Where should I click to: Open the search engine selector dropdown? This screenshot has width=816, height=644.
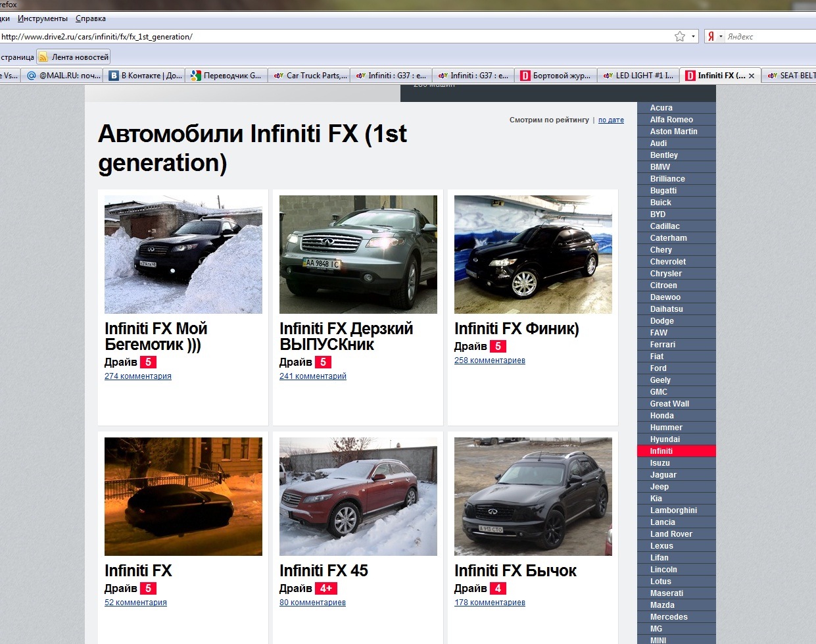point(721,37)
